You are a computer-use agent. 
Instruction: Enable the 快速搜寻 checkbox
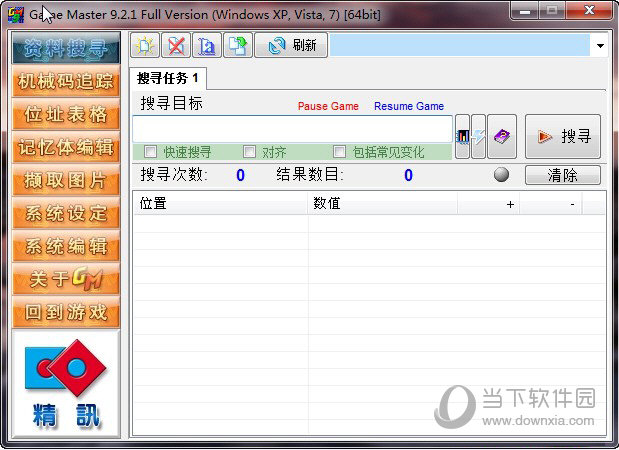pyautogui.click(x=151, y=152)
